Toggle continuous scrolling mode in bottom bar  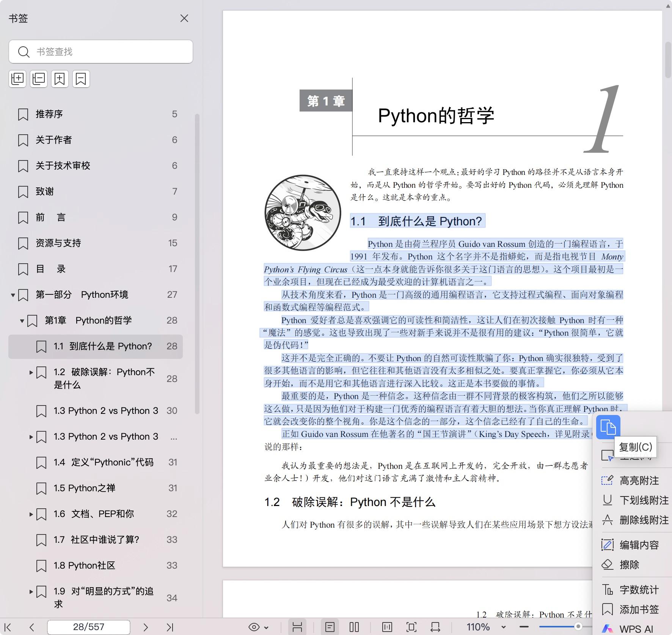point(297,627)
